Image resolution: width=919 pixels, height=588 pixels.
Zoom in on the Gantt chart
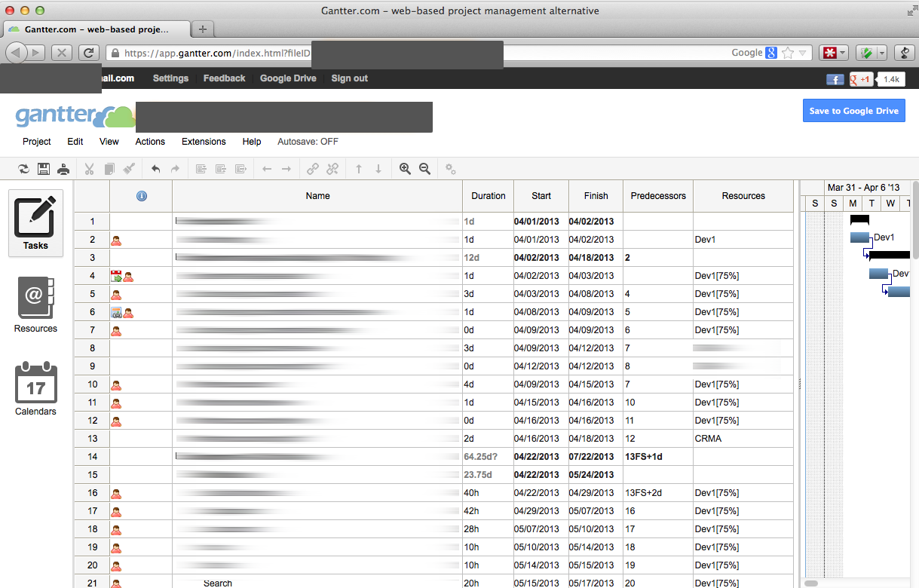pyautogui.click(x=405, y=169)
